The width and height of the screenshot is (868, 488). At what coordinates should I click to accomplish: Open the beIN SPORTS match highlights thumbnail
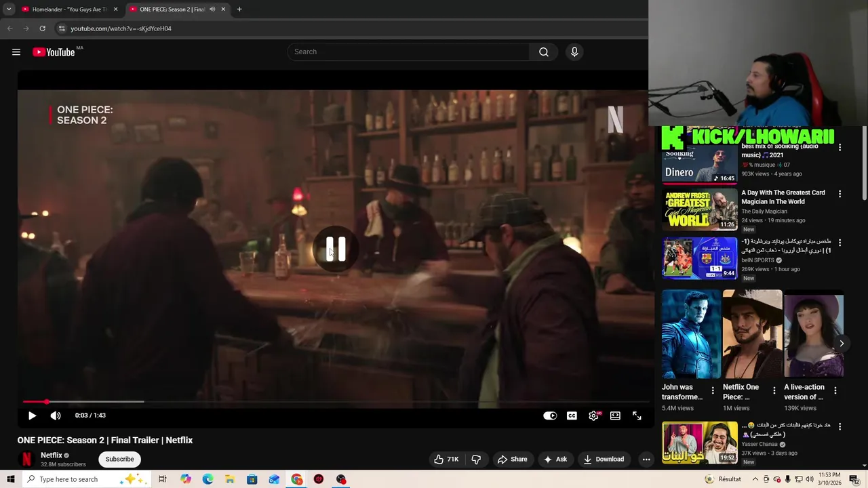tap(699, 258)
